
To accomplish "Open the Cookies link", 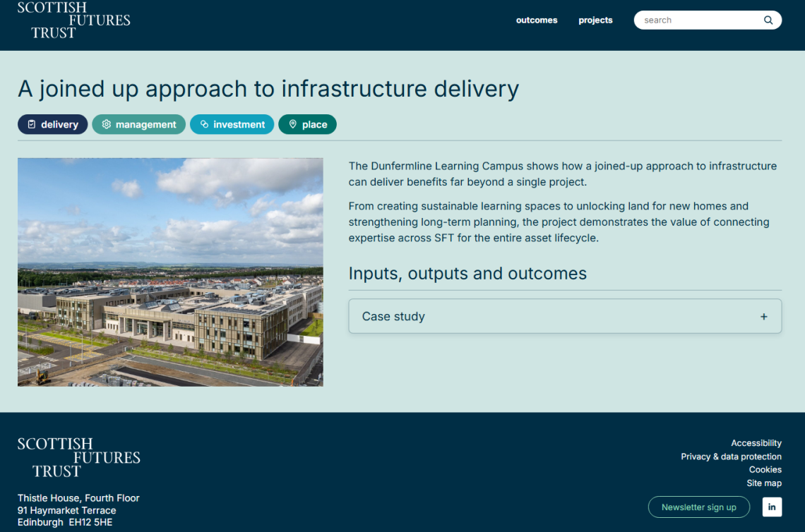I will (765, 469).
